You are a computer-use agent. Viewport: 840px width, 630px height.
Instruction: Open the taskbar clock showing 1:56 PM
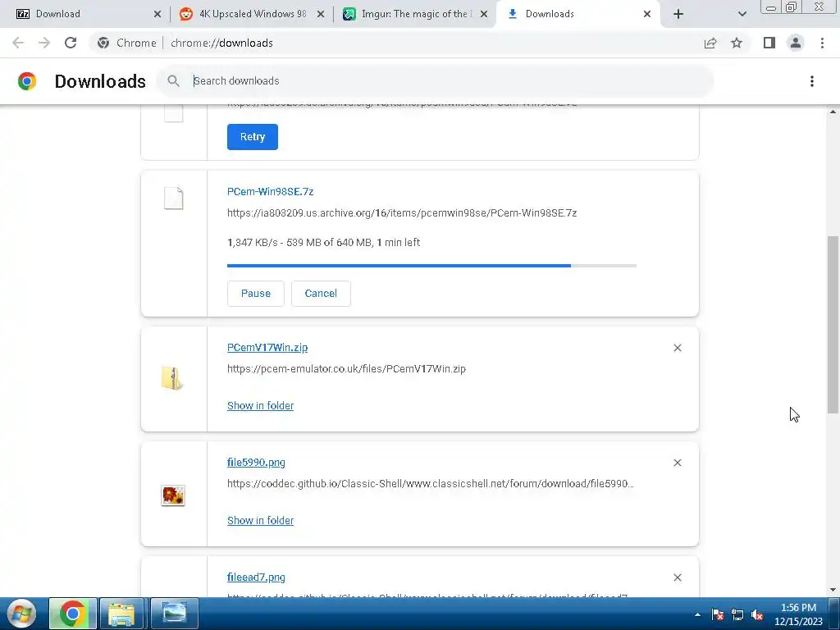tap(798, 614)
